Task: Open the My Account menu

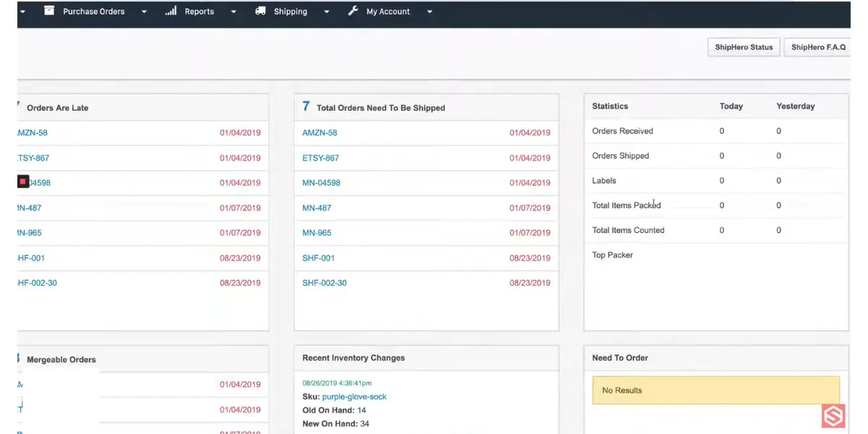Action: [388, 12]
